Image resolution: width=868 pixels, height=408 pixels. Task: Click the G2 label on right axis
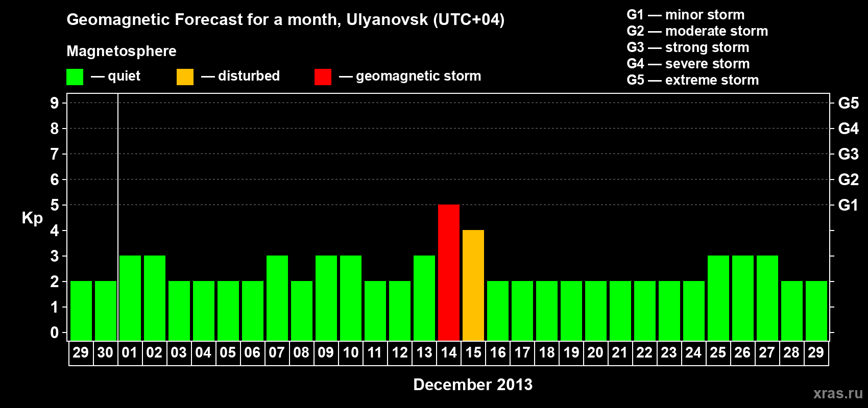(x=848, y=180)
